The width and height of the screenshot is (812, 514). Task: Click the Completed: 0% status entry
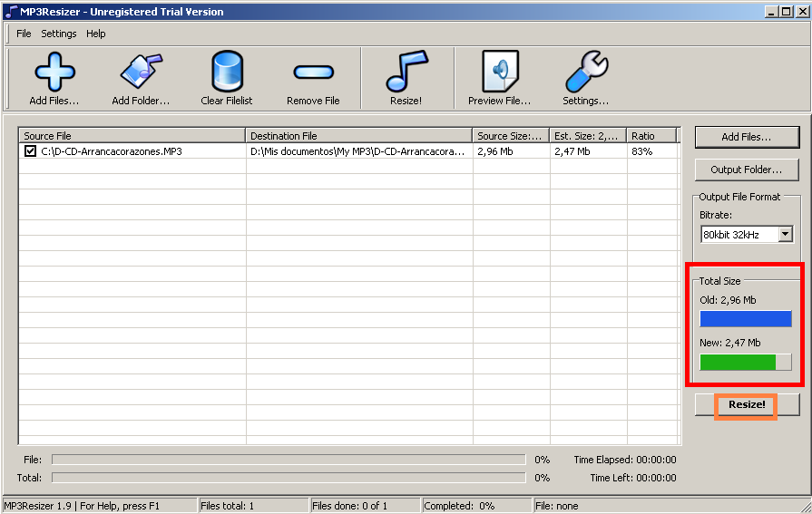[459, 506]
